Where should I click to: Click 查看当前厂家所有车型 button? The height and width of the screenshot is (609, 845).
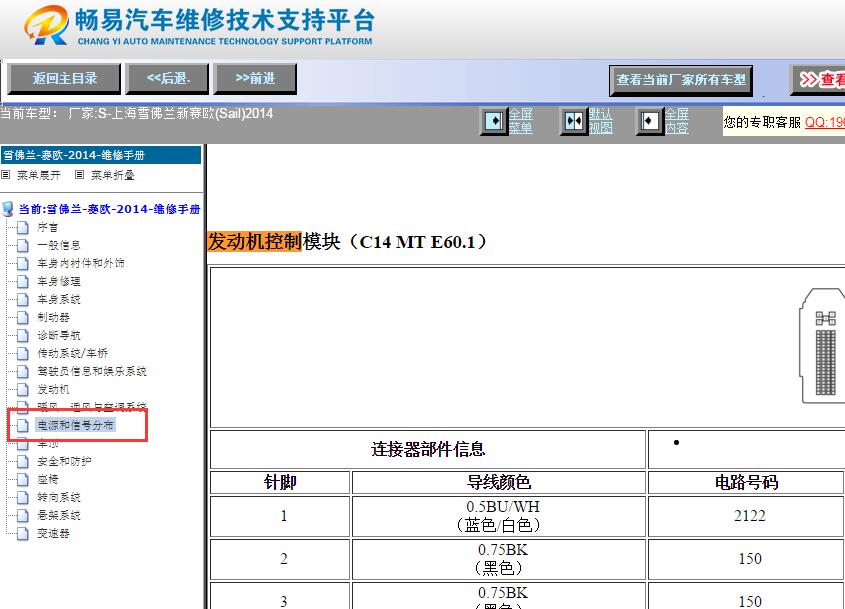click(x=681, y=80)
